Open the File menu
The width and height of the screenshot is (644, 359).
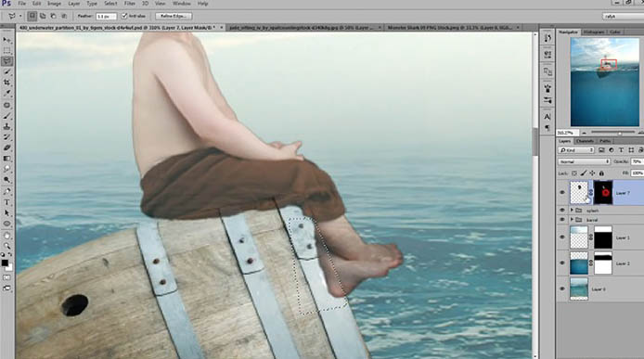pyautogui.click(x=21, y=4)
